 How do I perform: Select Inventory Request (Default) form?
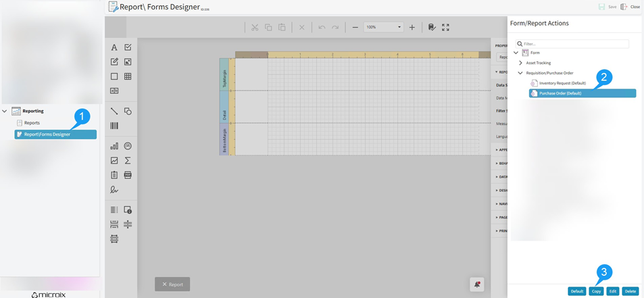tap(562, 83)
